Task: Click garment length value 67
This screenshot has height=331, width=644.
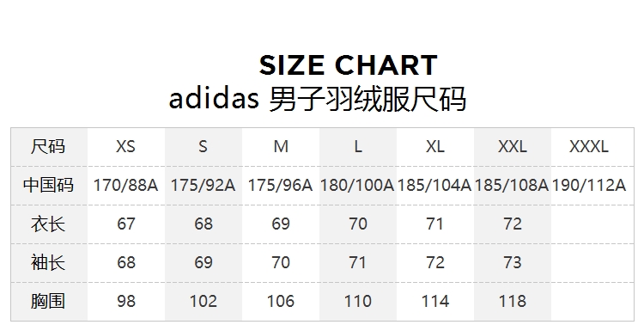Action: pos(125,224)
